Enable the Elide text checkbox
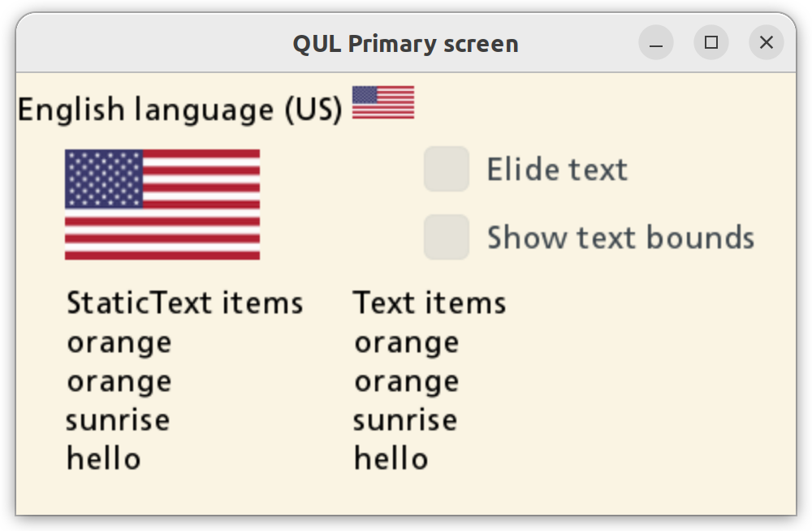 [447, 169]
